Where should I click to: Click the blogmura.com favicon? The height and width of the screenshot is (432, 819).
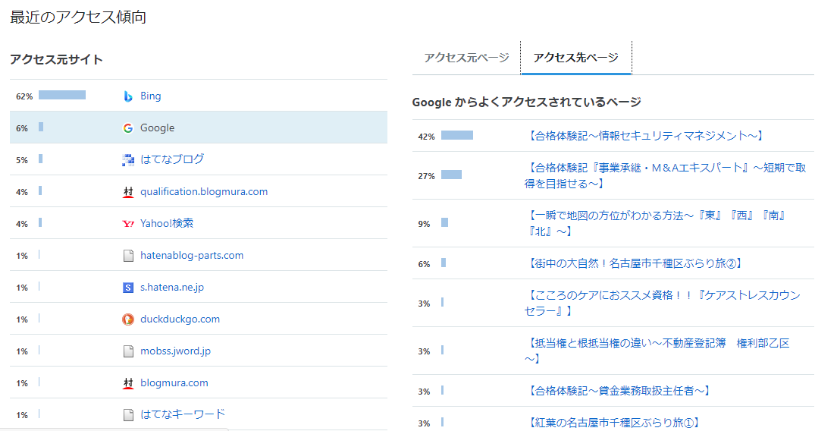[x=128, y=383]
